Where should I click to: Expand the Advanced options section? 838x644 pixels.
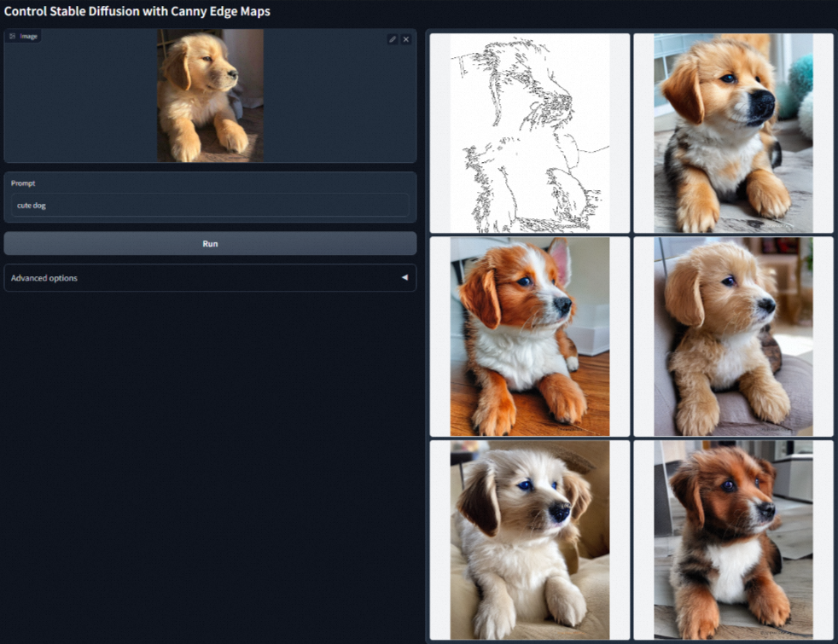click(x=210, y=277)
